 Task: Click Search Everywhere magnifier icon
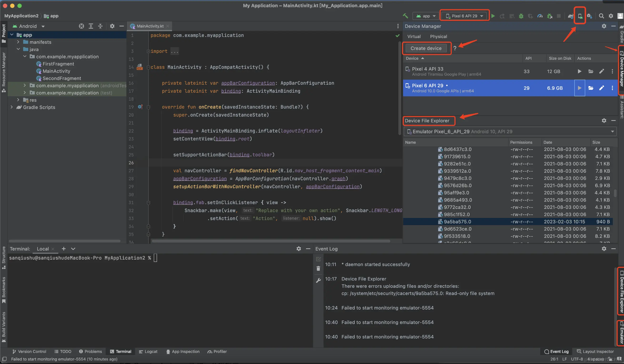point(601,16)
